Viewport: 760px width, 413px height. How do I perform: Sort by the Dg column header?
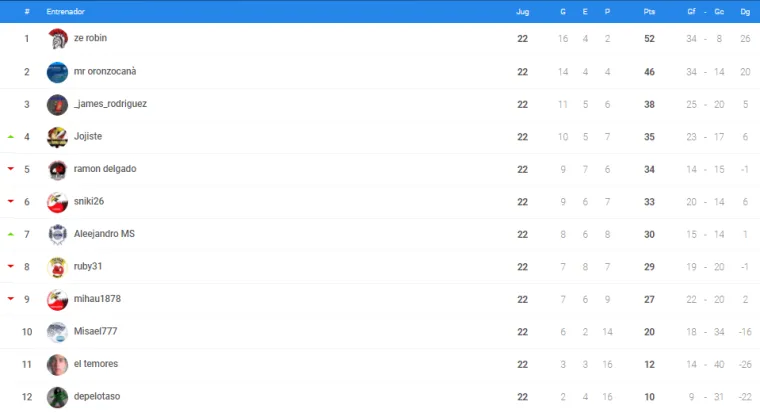pos(745,12)
